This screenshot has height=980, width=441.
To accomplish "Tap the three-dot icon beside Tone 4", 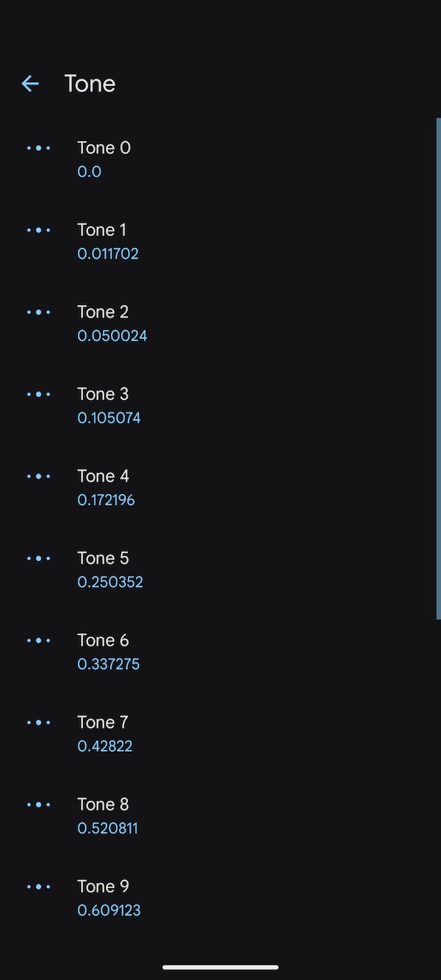I will coord(38,476).
